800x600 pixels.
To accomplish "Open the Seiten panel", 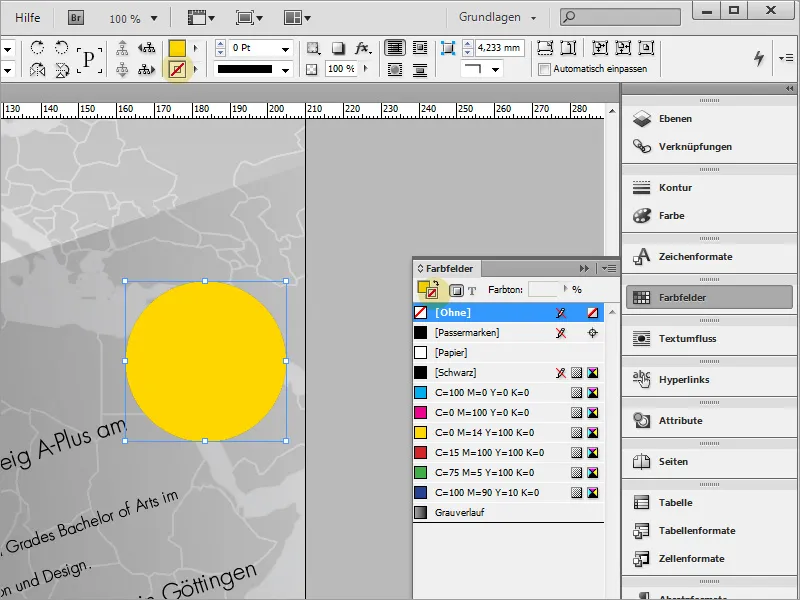I will 709,461.
